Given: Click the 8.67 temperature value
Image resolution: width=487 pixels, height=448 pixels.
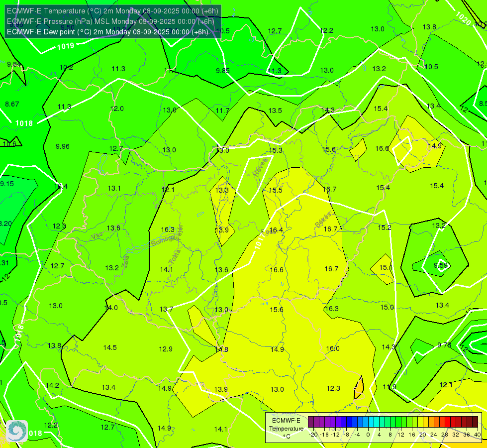Looking at the screenshot, I should [x=12, y=104].
